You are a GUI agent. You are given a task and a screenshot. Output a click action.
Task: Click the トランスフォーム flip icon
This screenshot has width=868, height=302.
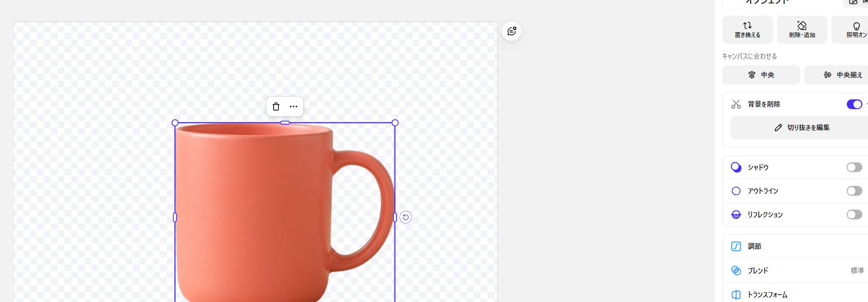[736, 295]
